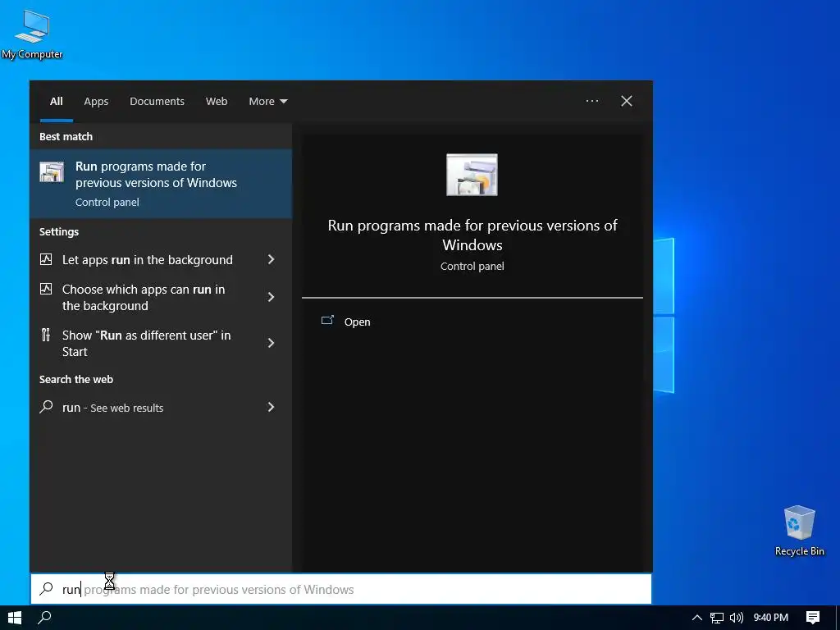Click the magnifier icon in search box
Image resolution: width=840 pixels, height=630 pixels.
(x=46, y=589)
